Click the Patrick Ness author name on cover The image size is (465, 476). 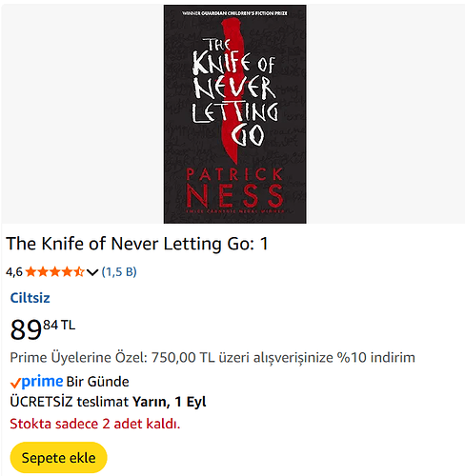tap(234, 188)
